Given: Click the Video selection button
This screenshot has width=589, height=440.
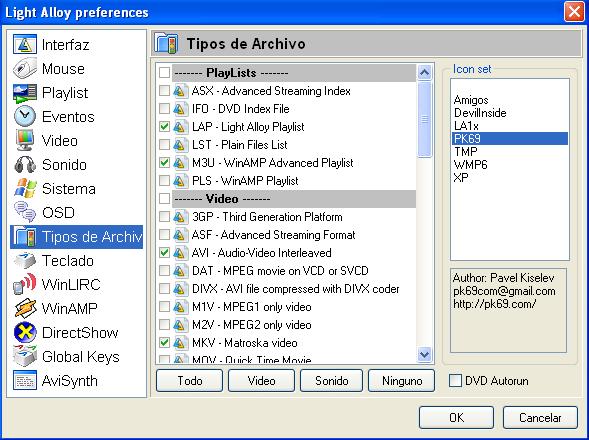Looking at the screenshot, I should click(x=261, y=381).
